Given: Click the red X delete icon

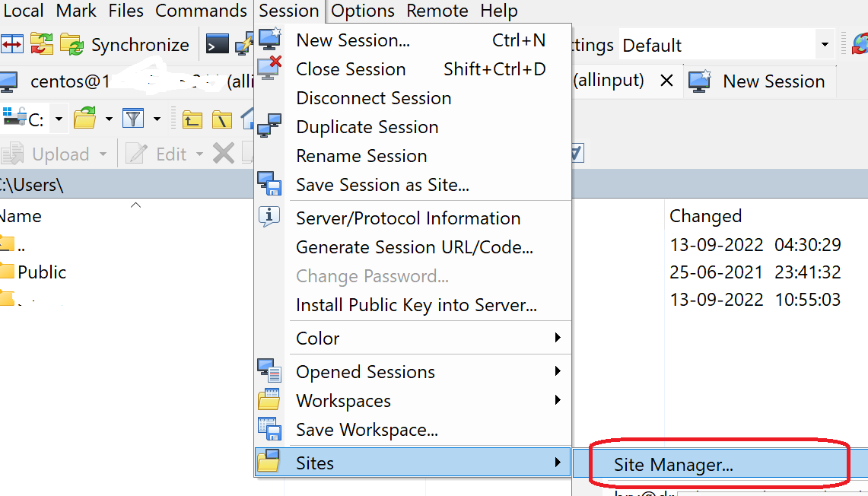Looking at the screenshot, I should coord(222,153).
